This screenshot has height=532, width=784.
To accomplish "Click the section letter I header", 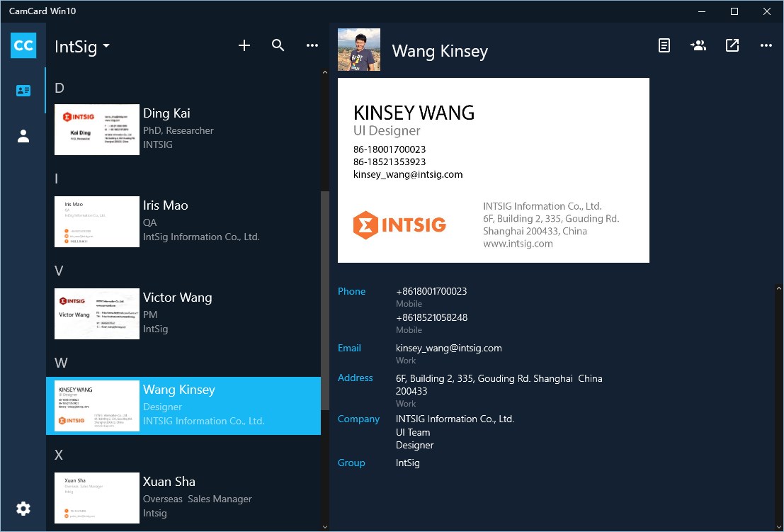I will 57,179.
